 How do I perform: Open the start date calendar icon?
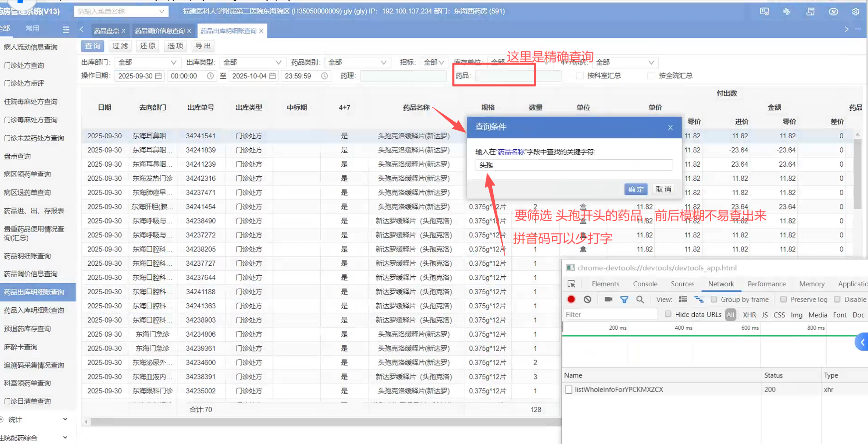coord(158,76)
